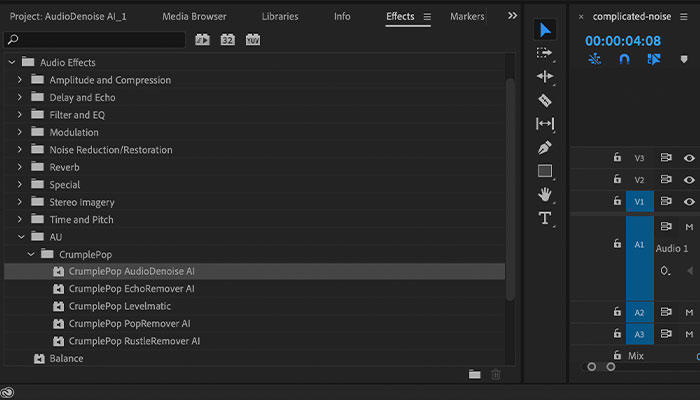Open the Effects panel menu icon
This screenshot has height=400, width=700.
[x=427, y=17]
